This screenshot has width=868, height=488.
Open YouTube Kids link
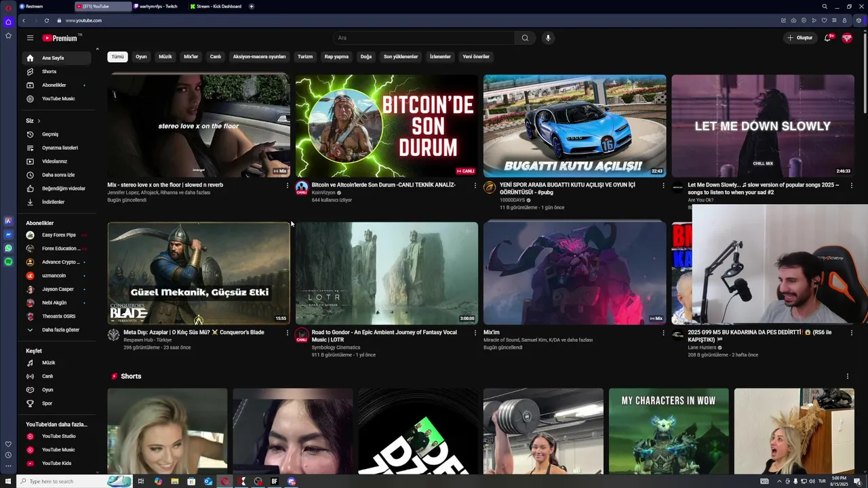tap(57, 464)
